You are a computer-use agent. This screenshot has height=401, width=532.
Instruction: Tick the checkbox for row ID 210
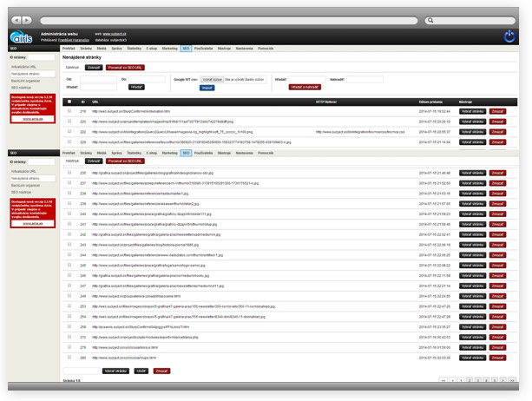(x=69, y=111)
